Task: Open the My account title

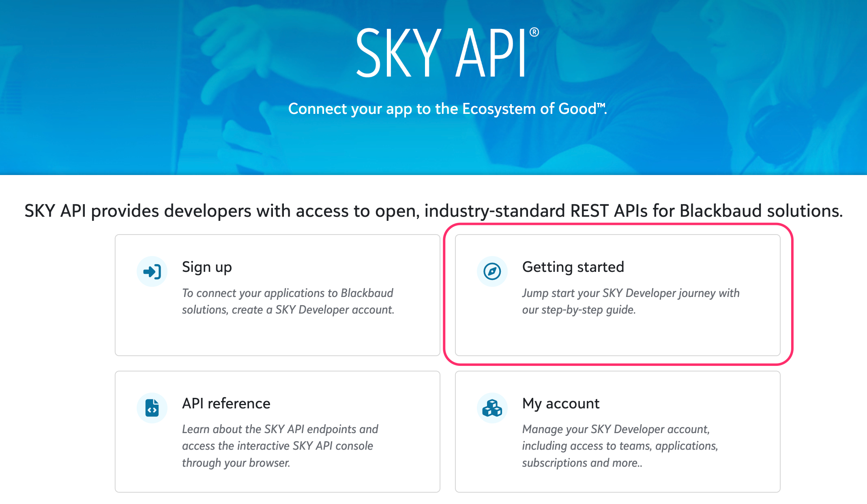Action: tap(560, 404)
